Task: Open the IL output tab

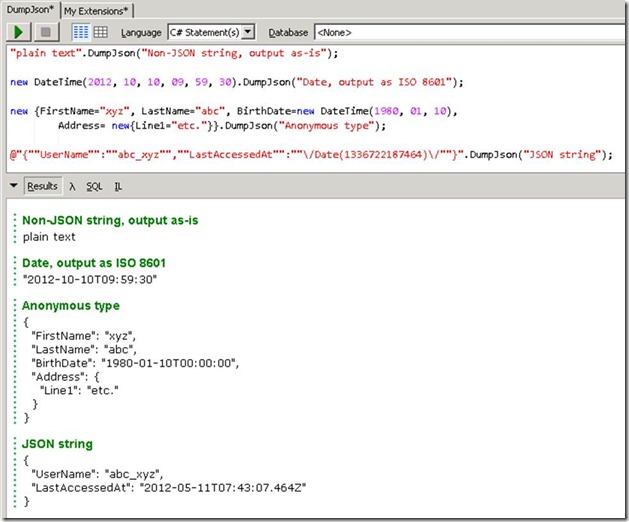Action: click(x=118, y=187)
